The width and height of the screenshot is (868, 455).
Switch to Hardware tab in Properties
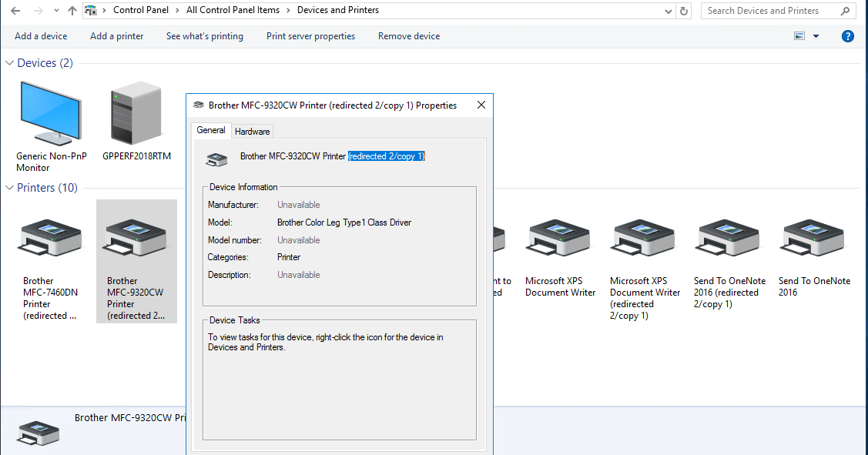pos(252,131)
